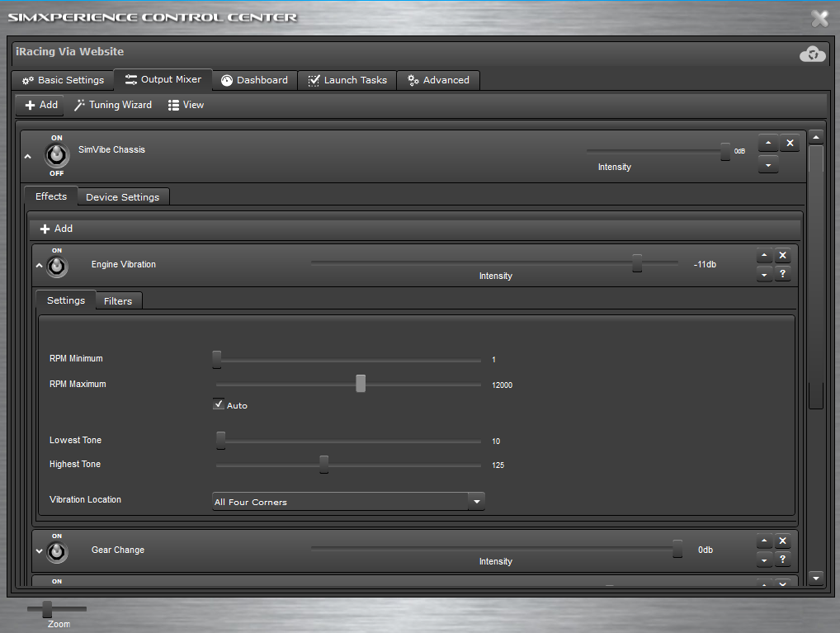Open help for Gear Change effect

(x=783, y=560)
